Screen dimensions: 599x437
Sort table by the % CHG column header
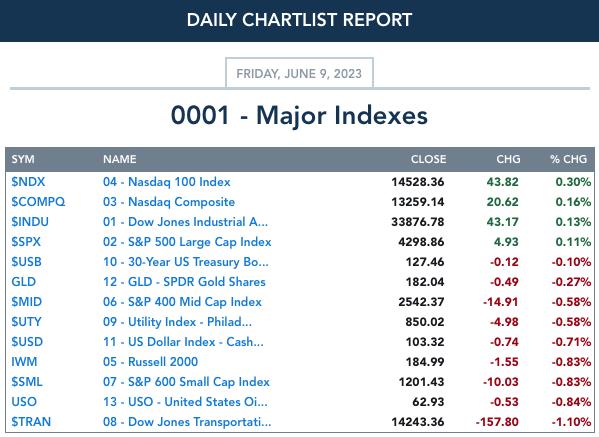click(568, 159)
